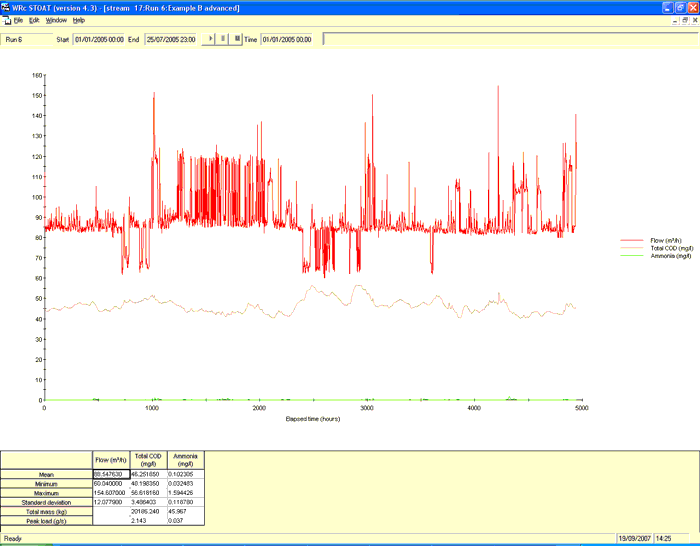Stop the simulation run
Viewport: 700px width, 546px height.
[237, 39]
